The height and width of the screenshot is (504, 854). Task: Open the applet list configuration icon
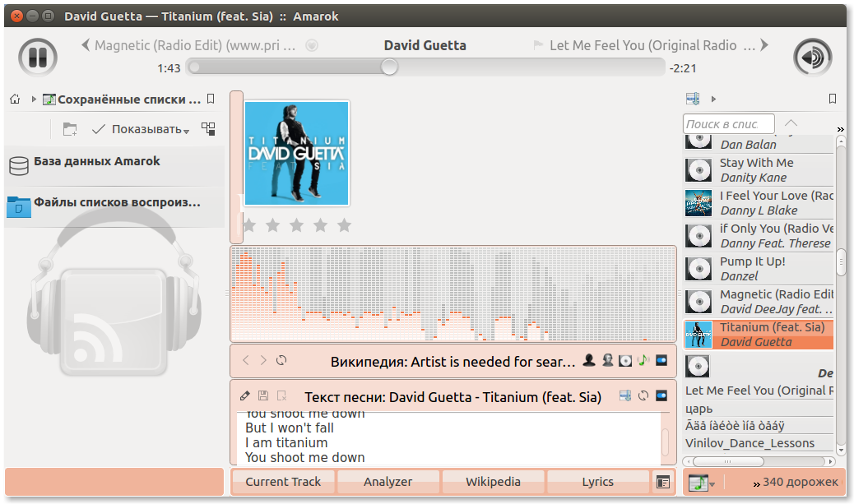[x=663, y=482]
